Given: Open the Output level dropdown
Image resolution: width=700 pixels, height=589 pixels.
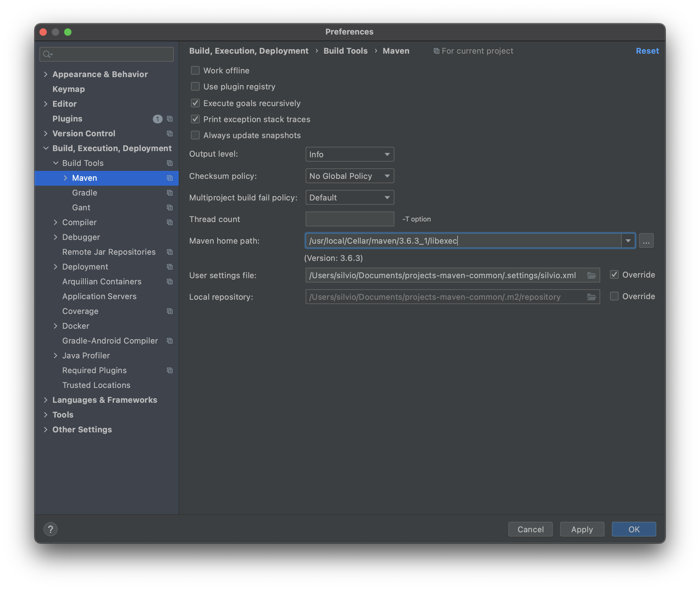Looking at the screenshot, I should pos(349,154).
